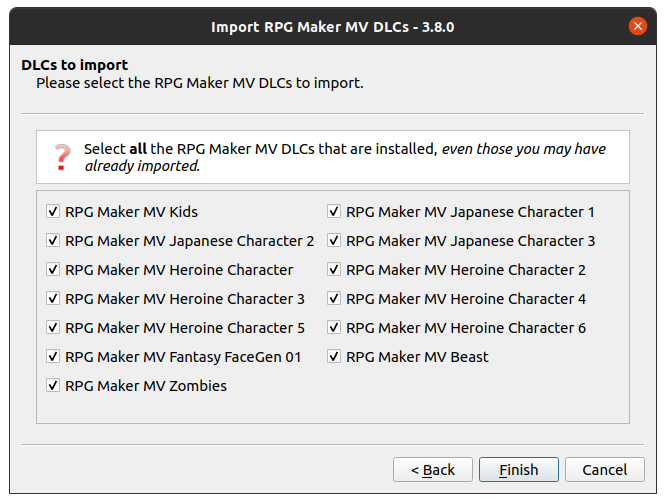Close the Import DLCs dialog window
666x503 pixels.
click(x=638, y=26)
